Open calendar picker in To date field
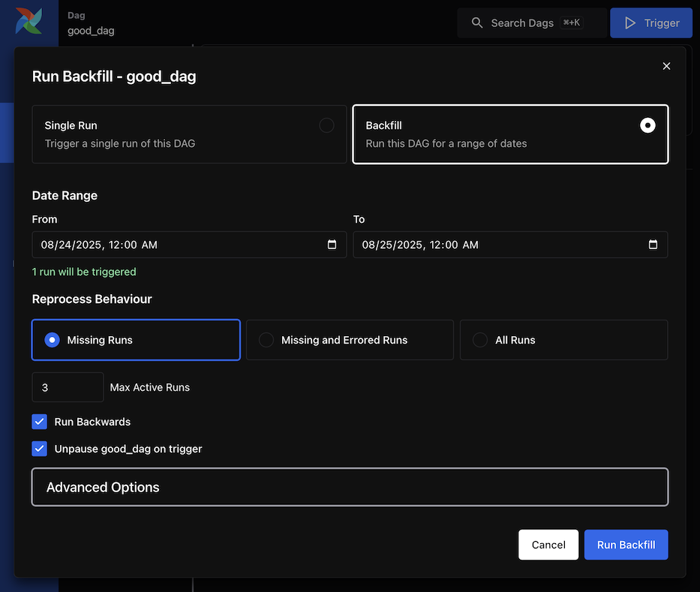This screenshot has width=700, height=592. pos(653,245)
